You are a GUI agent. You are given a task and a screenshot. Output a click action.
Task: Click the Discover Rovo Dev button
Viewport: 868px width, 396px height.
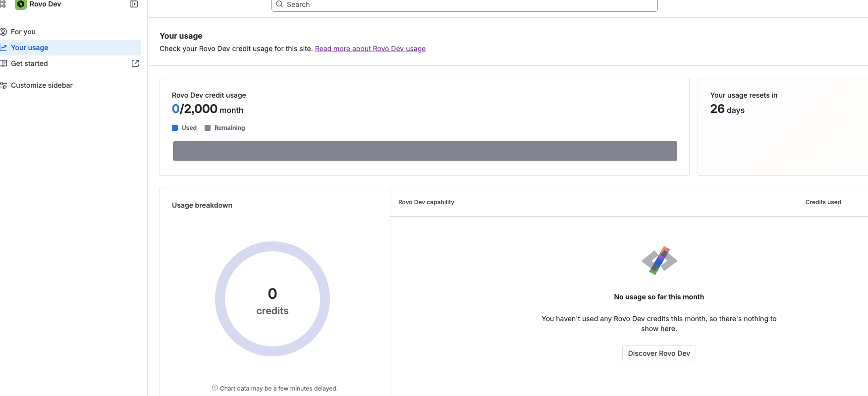pos(659,353)
